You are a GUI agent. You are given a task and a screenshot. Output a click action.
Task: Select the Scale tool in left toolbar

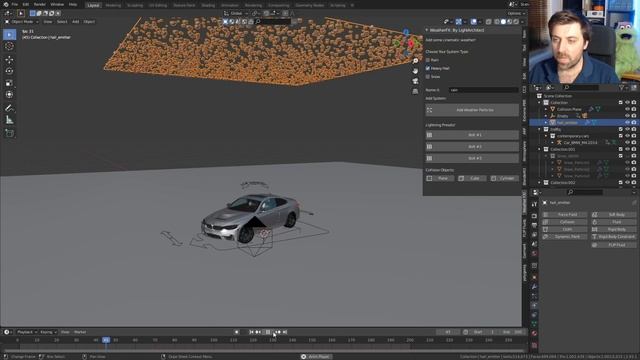(x=9, y=83)
